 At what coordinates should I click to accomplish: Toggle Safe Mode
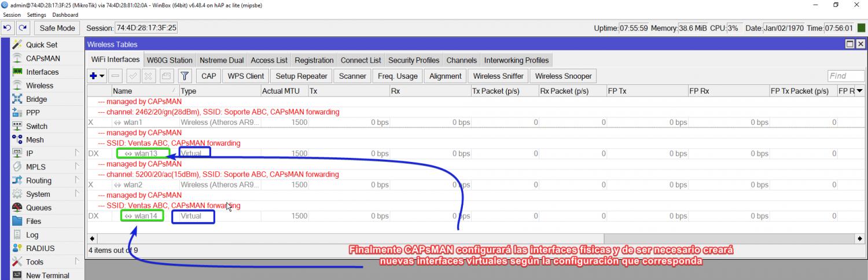point(57,28)
